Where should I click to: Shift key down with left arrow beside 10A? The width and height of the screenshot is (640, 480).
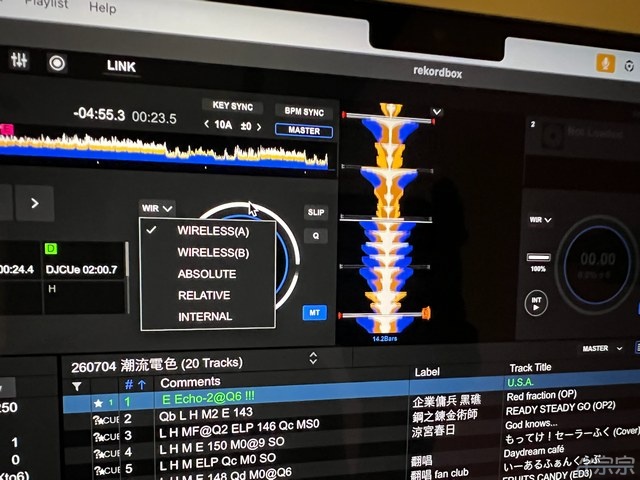(207, 124)
